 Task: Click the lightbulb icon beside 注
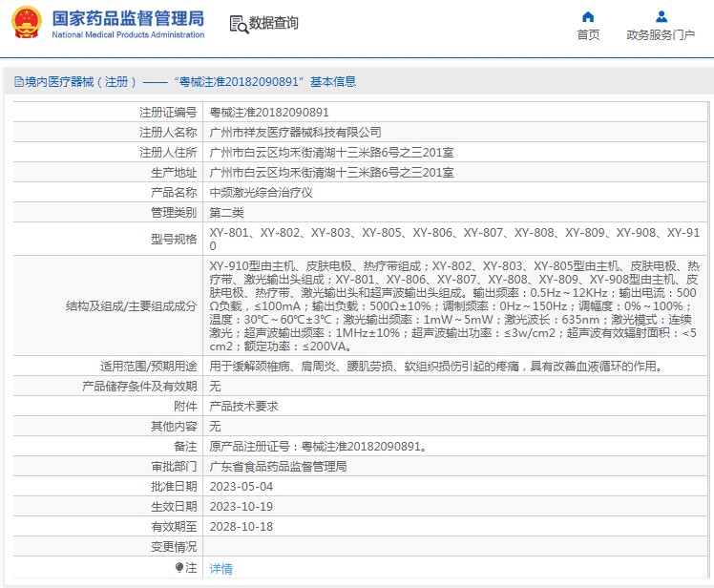[x=178, y=567]
